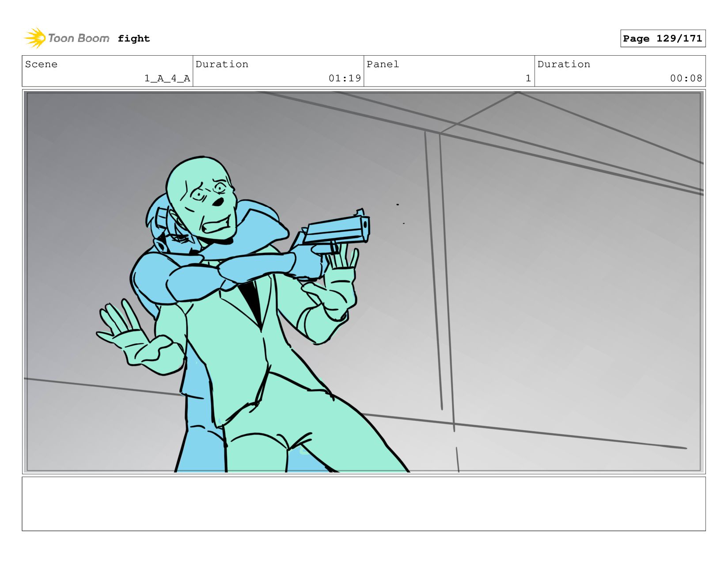Click the empty notes box below the panel
728x564 pixels.
[364, 504]
